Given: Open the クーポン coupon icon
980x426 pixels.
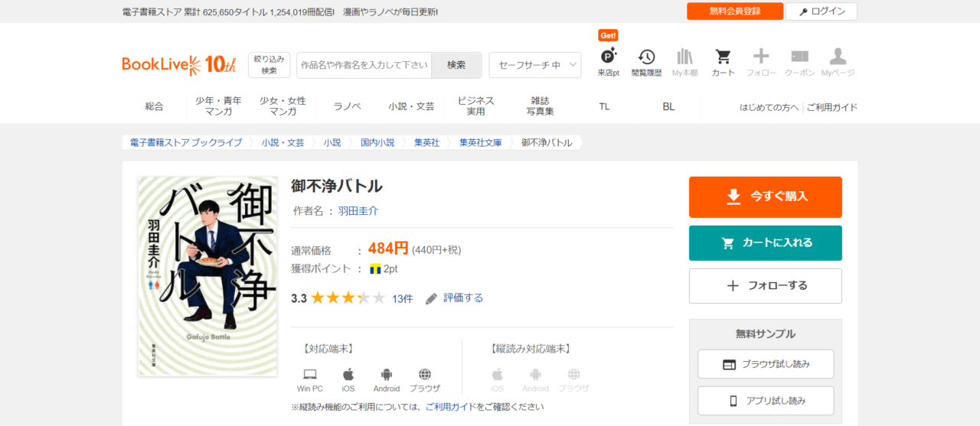Looking at the screenshot, I should (799, 58).
